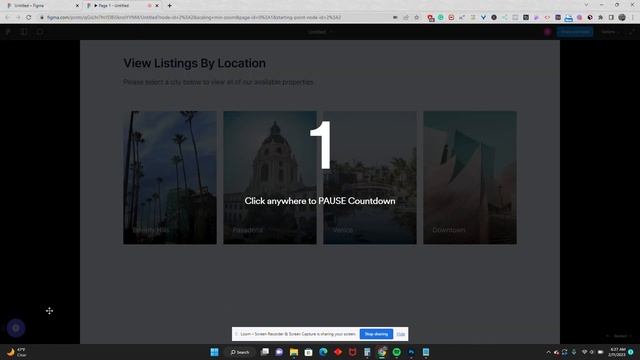Bookmark this page with the star icon

click(x=416, y=18)
